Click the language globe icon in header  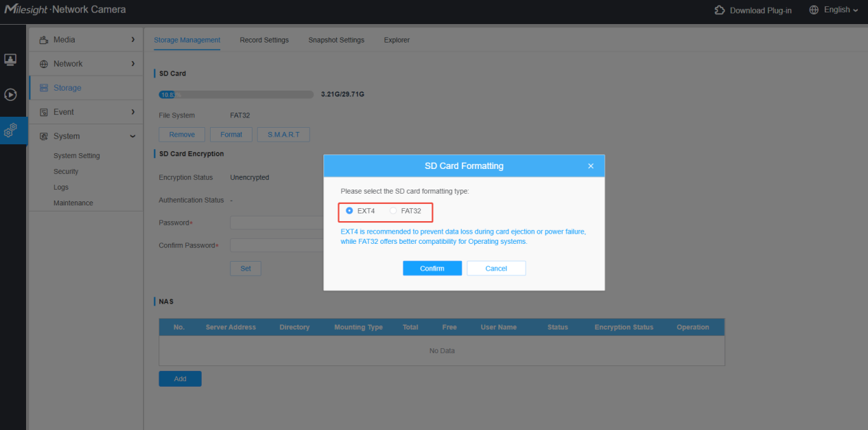click(x=814, y=10)
